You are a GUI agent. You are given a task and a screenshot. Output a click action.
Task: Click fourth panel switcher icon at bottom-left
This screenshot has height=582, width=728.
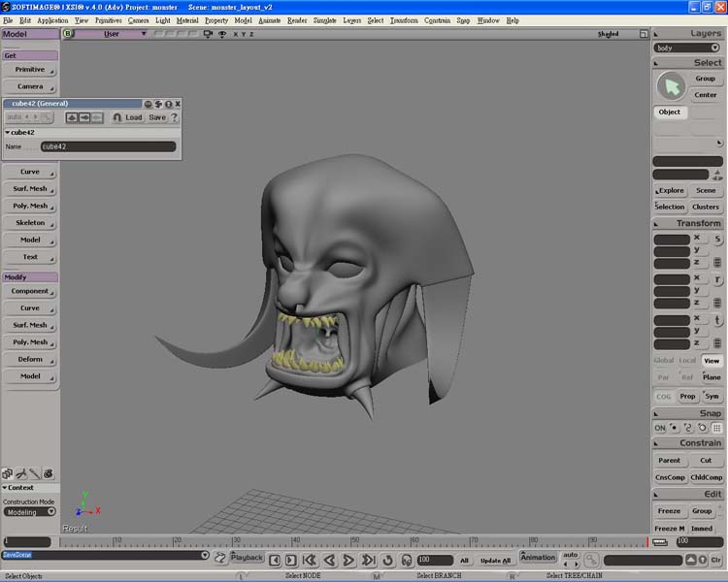click(49, 473)
